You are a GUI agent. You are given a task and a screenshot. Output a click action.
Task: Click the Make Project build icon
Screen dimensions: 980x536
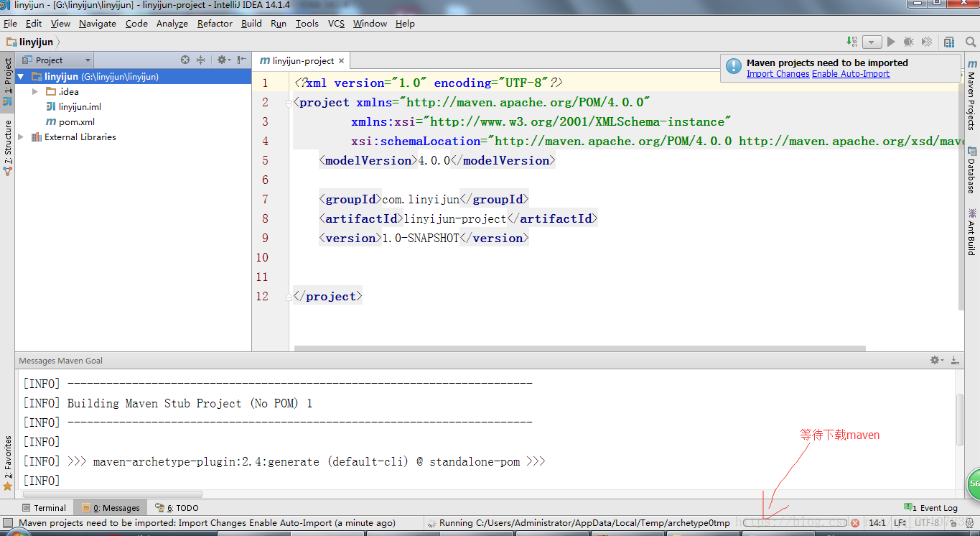[851, 42]
